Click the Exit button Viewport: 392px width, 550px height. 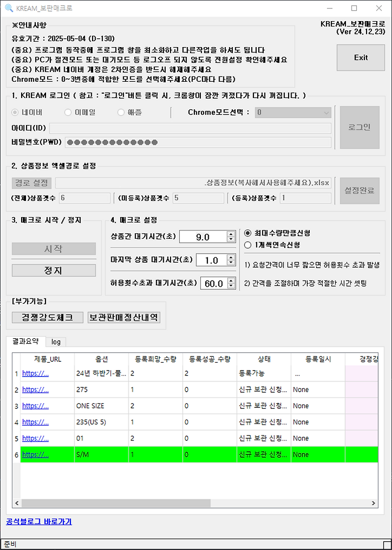pos(360,57)
